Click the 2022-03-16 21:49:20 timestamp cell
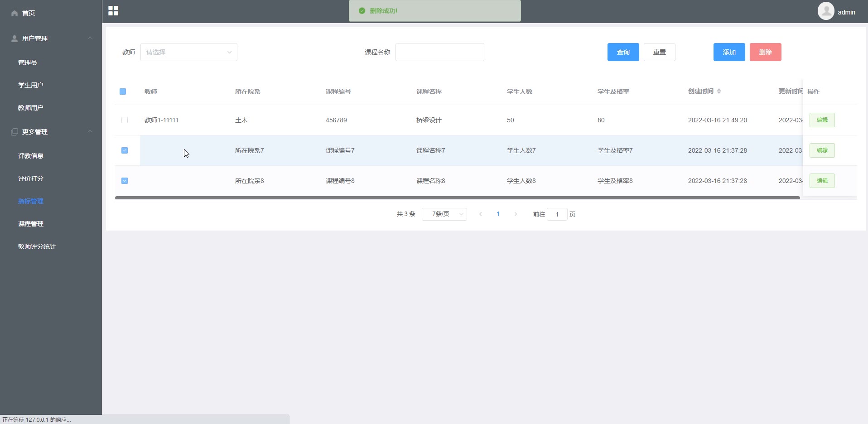 [718, 120]
